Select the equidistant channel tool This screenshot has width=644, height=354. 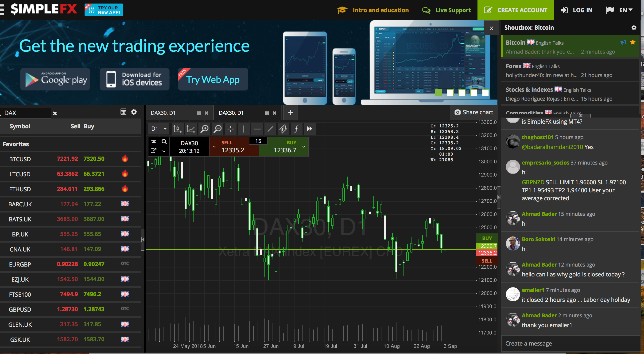click(x=283, y=129)
